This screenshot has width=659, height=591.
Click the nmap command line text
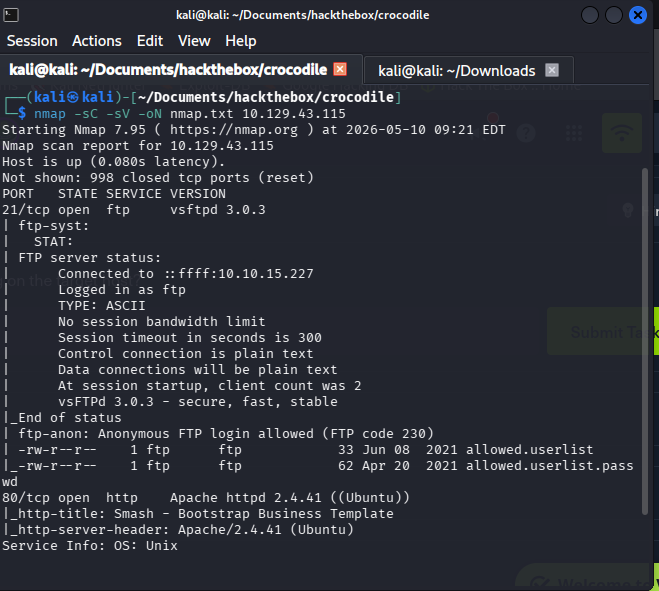190,114
